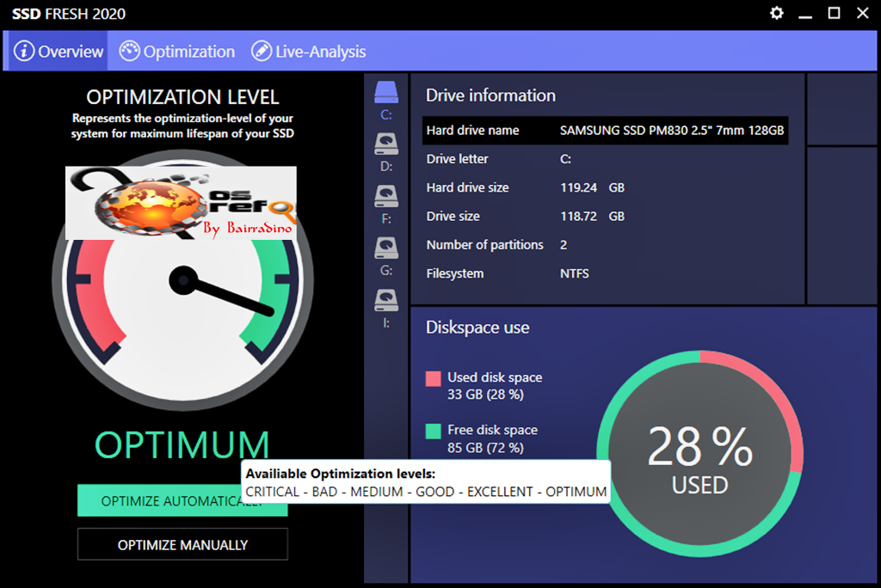Switch to the Live-Analysis tab
The width and height of the screenshot is (881, 588).
coord(309,51)
